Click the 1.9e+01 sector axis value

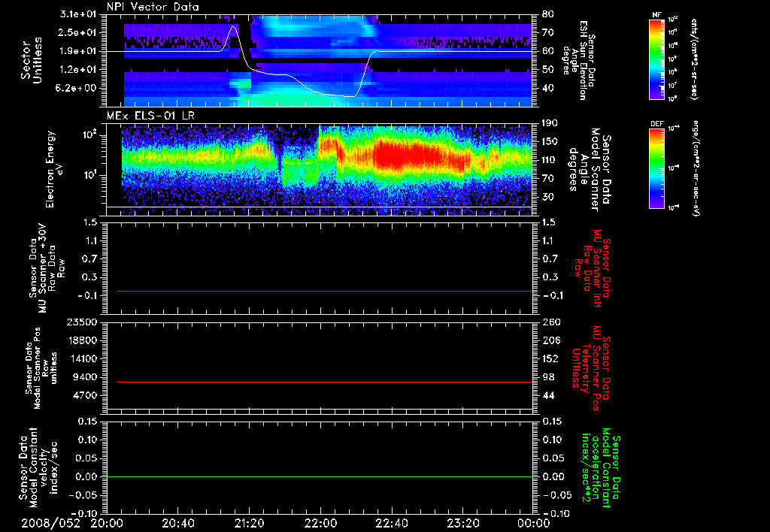click(x=78, y=51)
